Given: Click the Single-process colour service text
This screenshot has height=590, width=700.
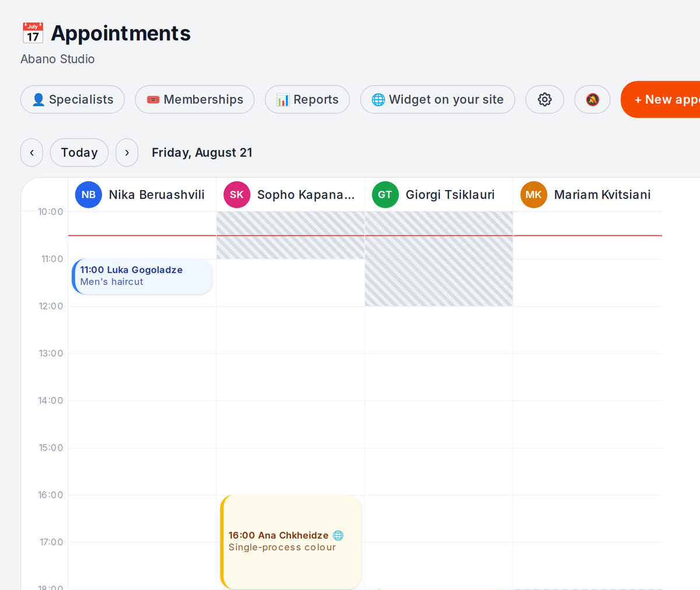Looking at the screenshot, I should (x=282, y=547).
